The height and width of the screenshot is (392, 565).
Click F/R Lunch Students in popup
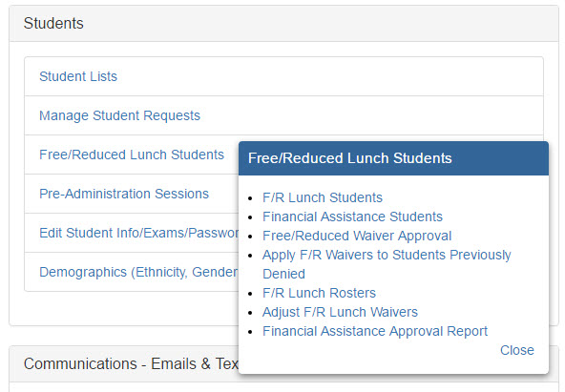pos(323,197)
